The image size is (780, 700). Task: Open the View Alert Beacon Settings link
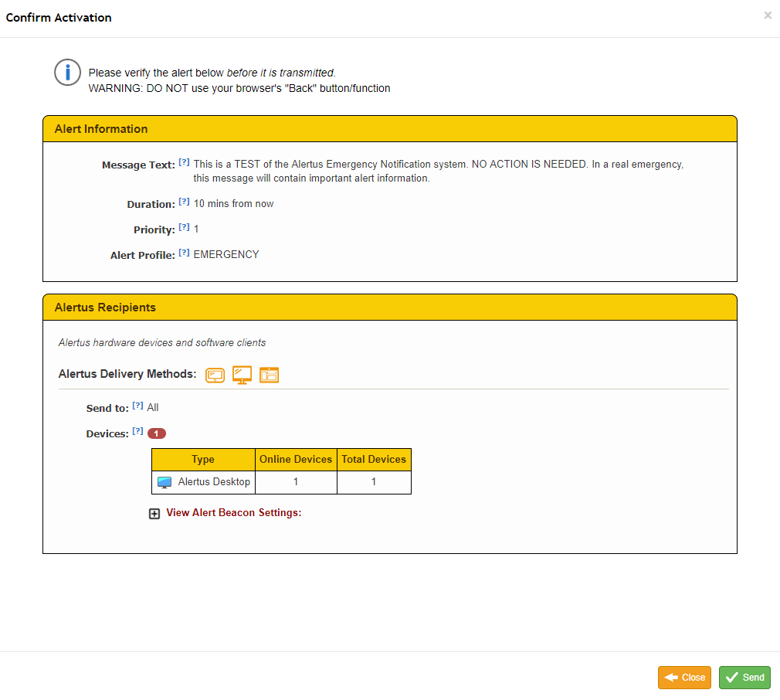coord(234,512)
